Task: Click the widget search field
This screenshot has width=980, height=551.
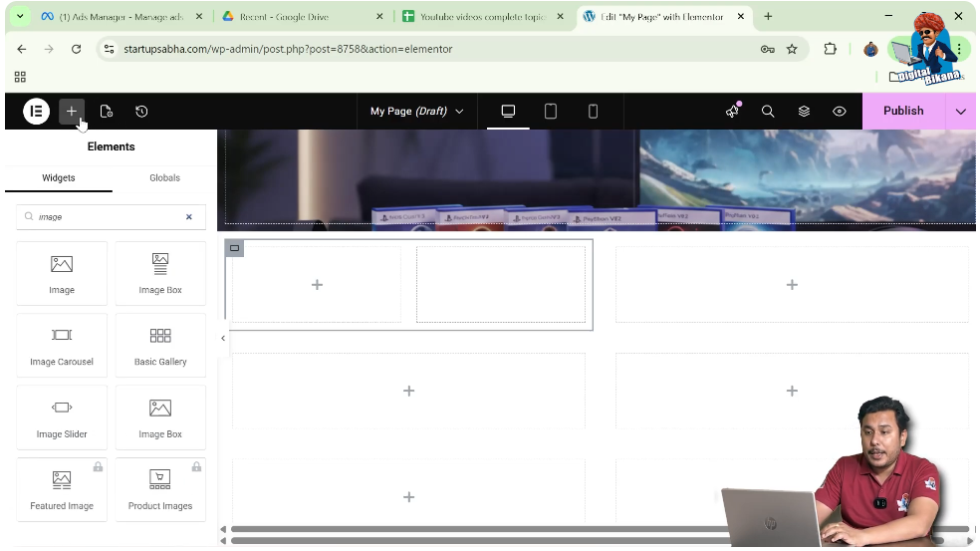Action: (x=110, y=217)
